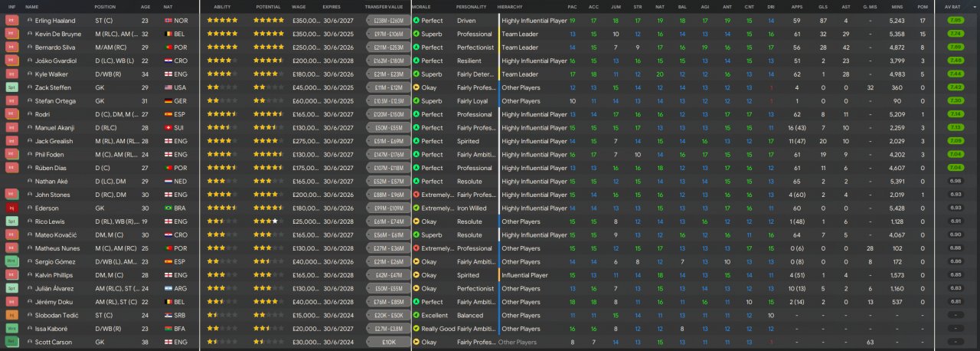Click the Burkina Faso flag for Issa Kaboré

[x=168, y=329]
